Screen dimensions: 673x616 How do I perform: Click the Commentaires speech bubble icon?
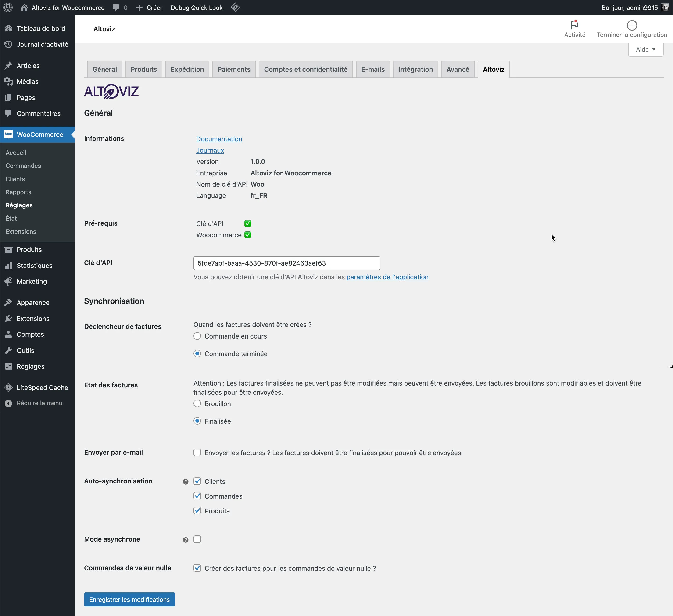(x=8, y=113)
